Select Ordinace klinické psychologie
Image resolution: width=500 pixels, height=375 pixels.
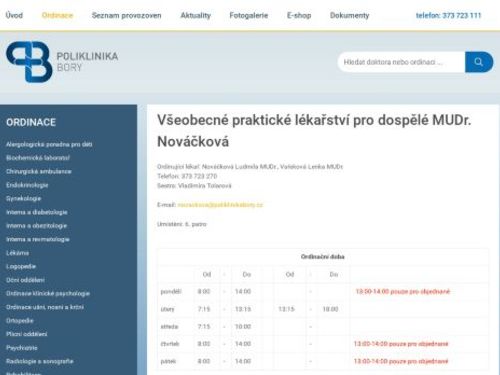[48, 293]
